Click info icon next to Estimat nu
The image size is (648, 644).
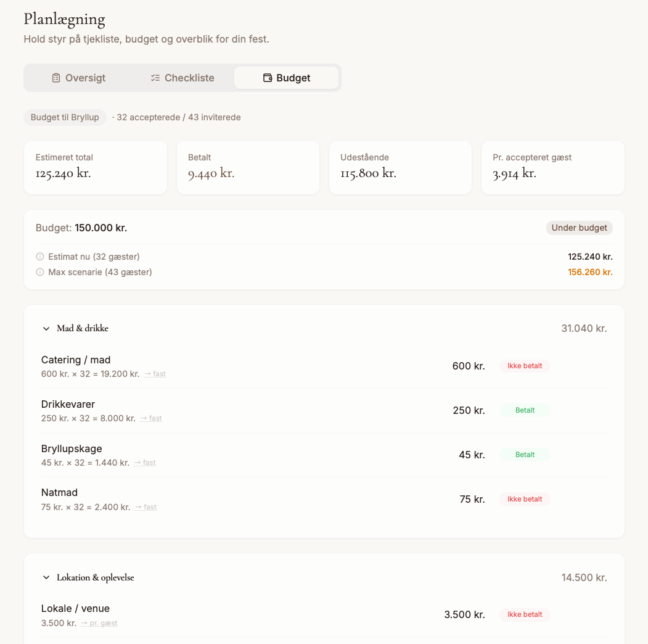pos(40,257)
